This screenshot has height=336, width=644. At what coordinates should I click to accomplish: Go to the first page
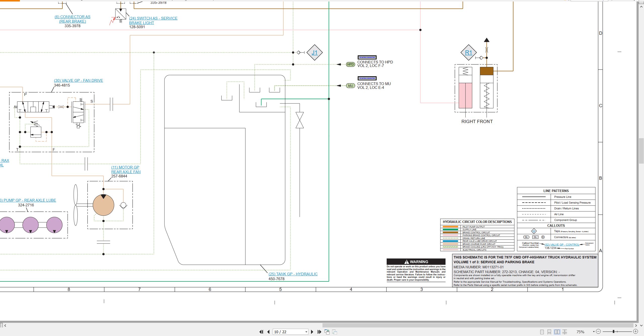(261, 332)
